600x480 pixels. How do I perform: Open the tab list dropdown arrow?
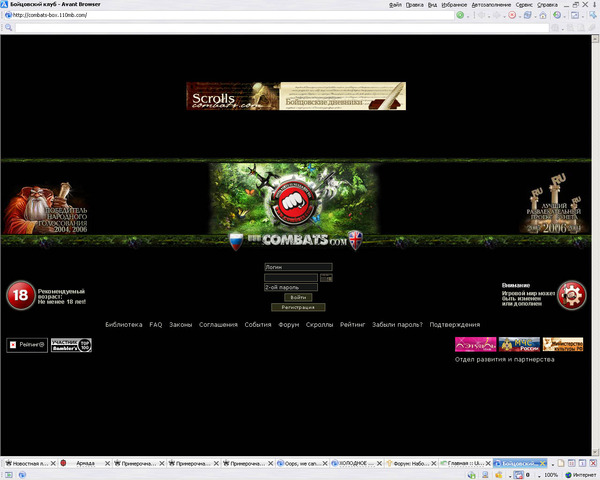tap(553, 464)
